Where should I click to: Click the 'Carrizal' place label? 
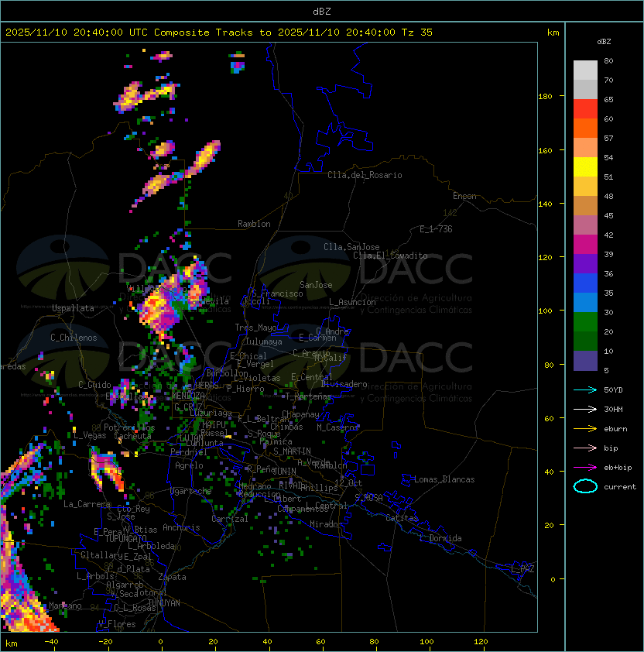(230, 519)
